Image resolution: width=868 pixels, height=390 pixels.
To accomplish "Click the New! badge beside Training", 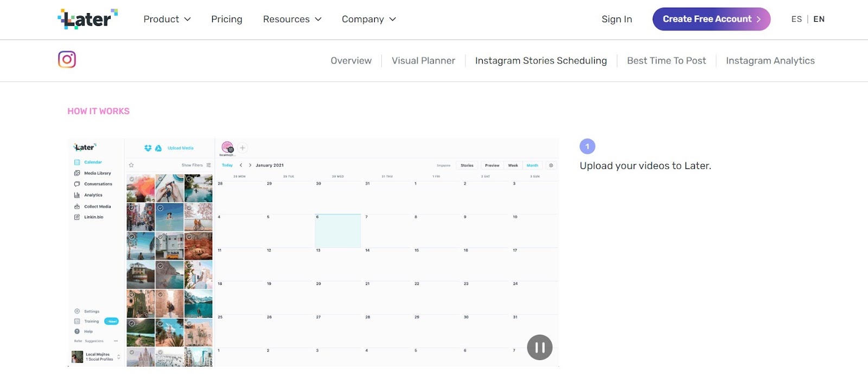I will [111, 322].
